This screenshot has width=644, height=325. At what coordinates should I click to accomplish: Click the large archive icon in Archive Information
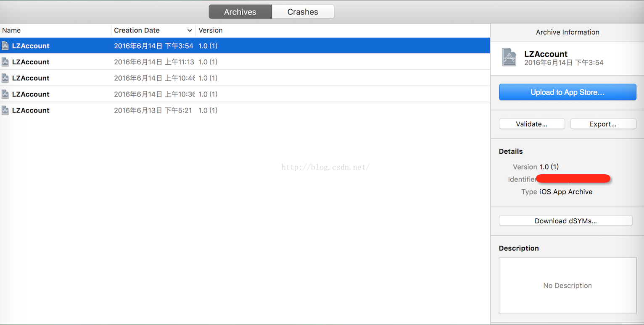tap(509, 58)
